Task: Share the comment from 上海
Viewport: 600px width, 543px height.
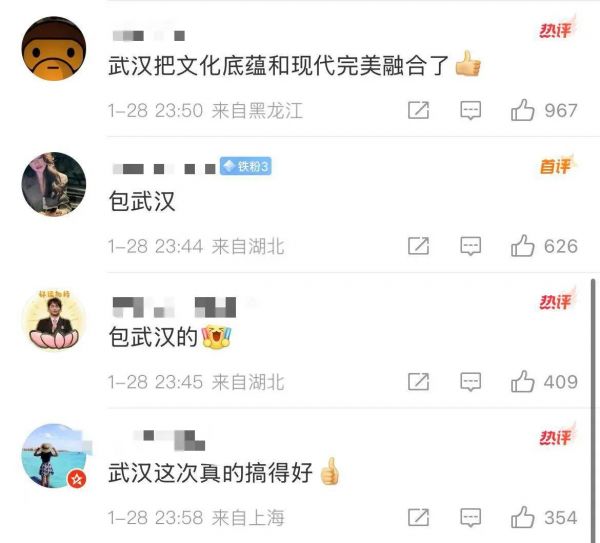Action: click(x=418, y=518)
